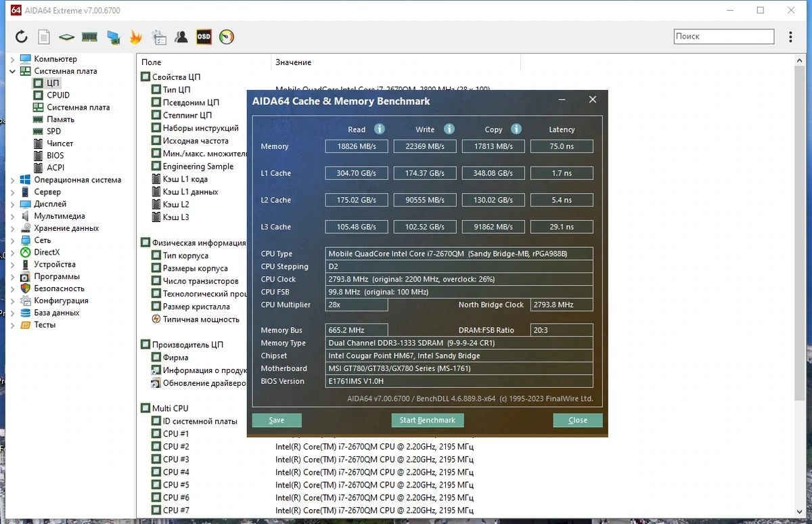Click the North Bridge Clock value field

pos(562,305)
